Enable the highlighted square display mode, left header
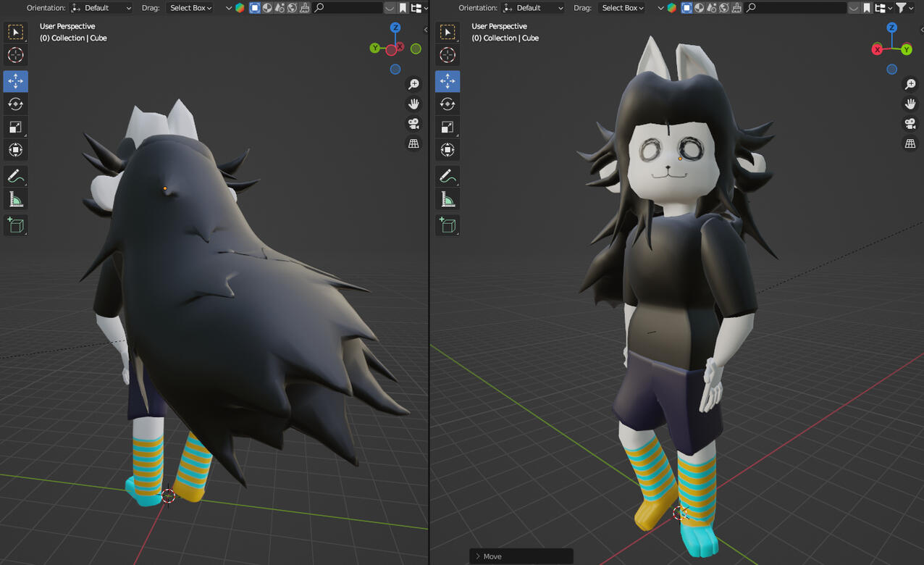The image size is (924, 565). (x=255, y=8)
